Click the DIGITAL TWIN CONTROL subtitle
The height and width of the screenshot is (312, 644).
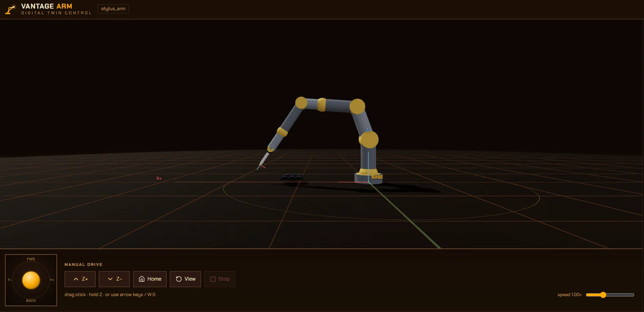click(57, 13)
